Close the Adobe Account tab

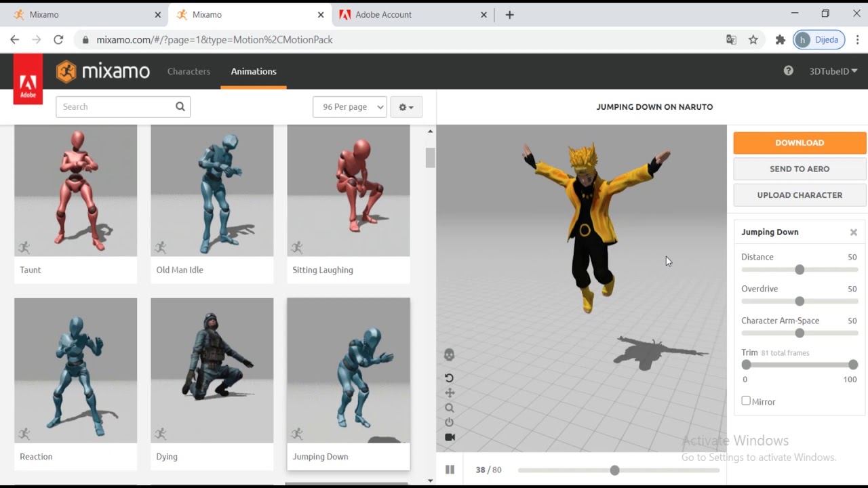pyautogui.click(x=484, y=14)
